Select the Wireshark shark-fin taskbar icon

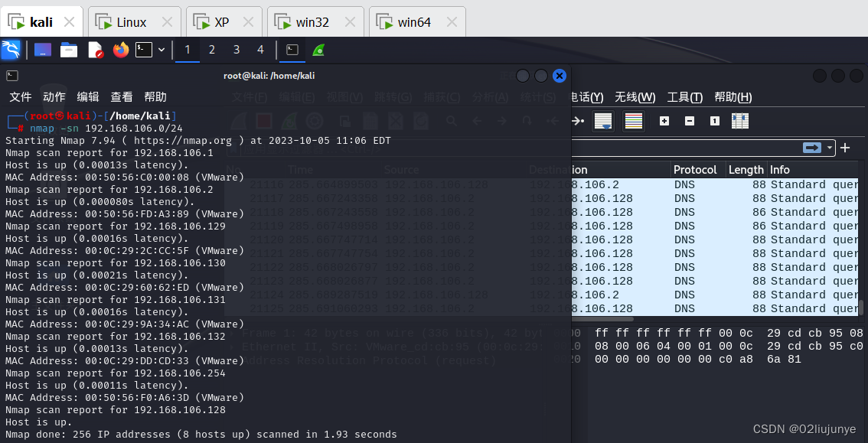pos(318,50)
